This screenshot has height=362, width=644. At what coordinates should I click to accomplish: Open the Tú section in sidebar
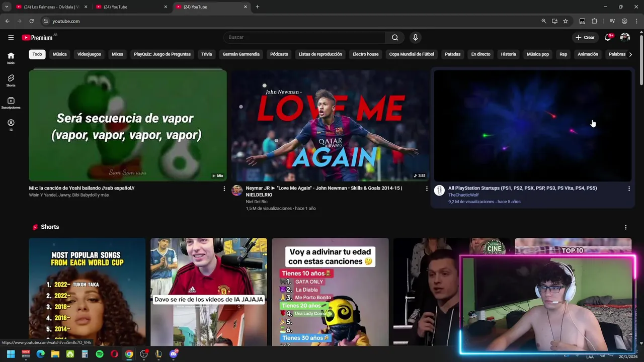click(x=11, y=125)
